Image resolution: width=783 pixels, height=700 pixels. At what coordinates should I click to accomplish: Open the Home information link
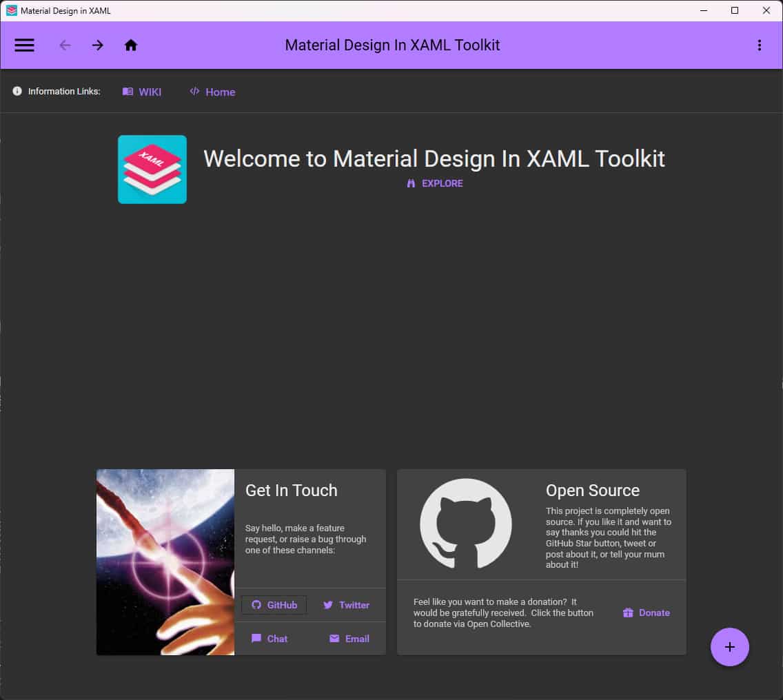213,92
